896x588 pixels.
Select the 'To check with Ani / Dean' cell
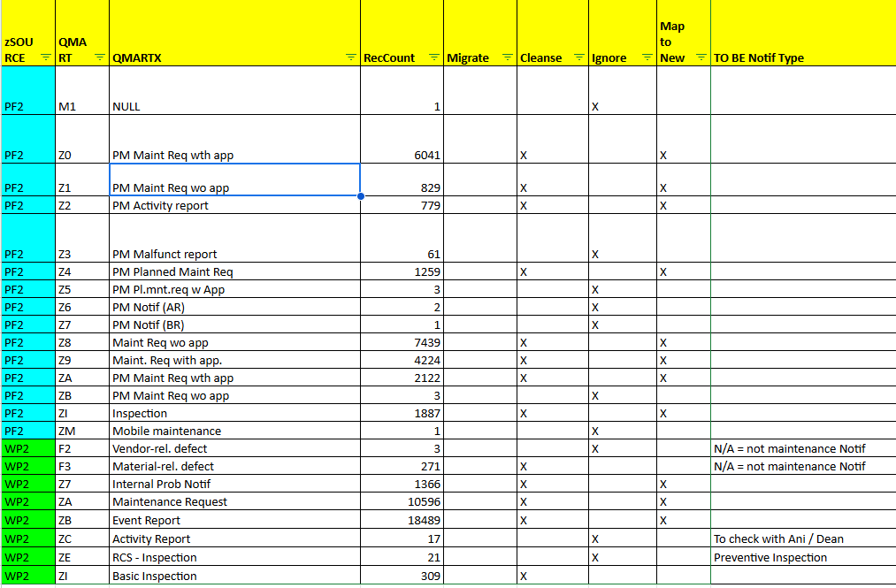click(801, 539)
